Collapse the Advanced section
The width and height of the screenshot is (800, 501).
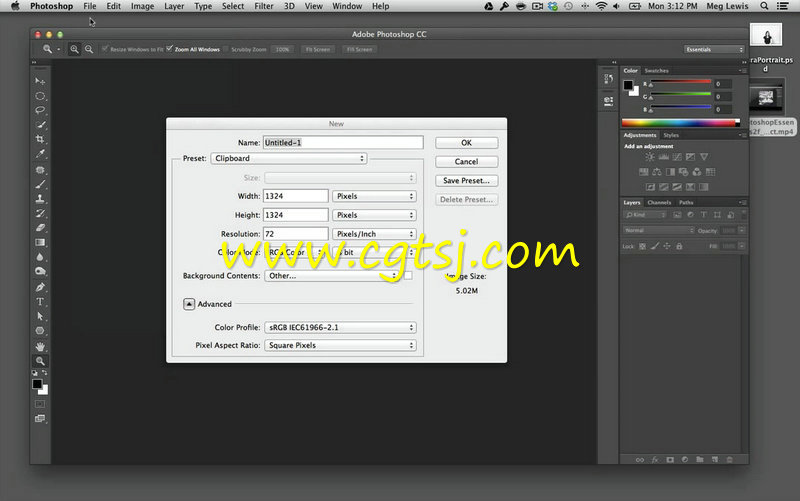(189, 304)
